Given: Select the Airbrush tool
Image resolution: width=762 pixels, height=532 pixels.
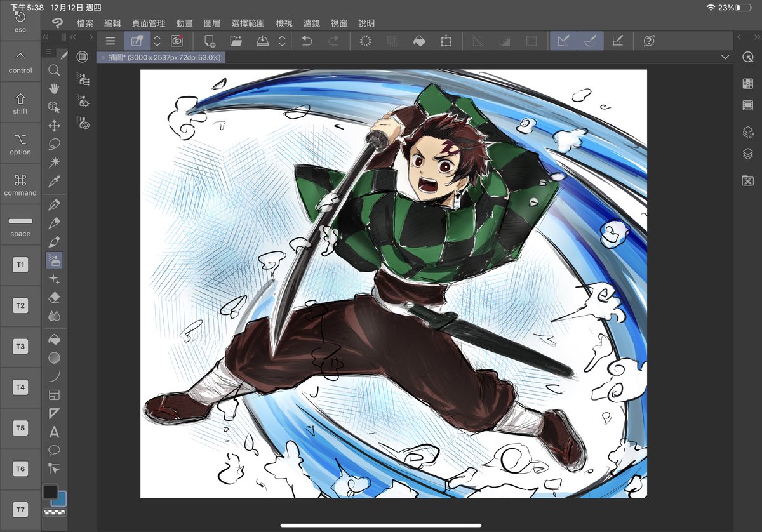Looking at the screenshot, I should [x=55, y=260].
